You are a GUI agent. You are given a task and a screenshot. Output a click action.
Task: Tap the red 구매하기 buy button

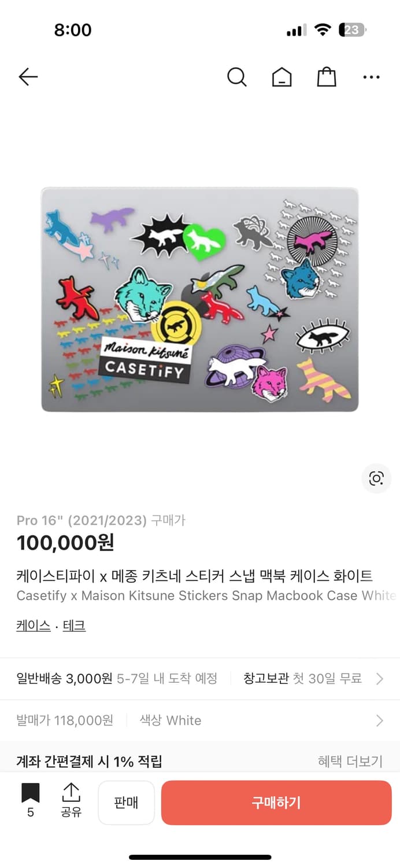[x=276, y=803]
